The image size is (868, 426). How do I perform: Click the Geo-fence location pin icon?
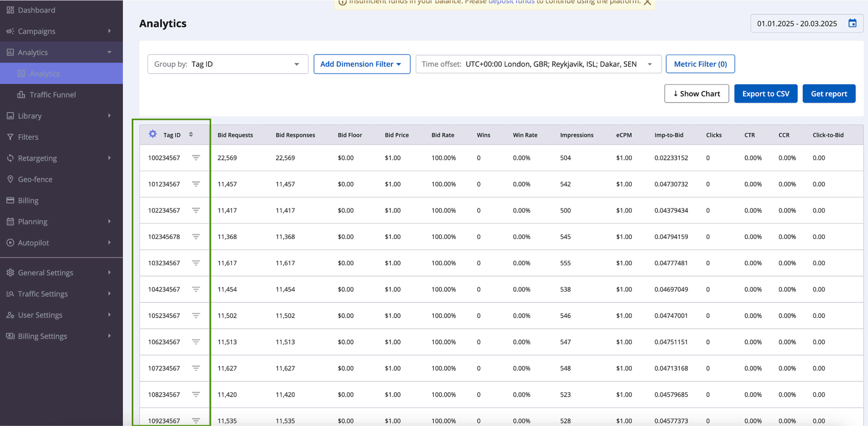[x=10, y=179]
